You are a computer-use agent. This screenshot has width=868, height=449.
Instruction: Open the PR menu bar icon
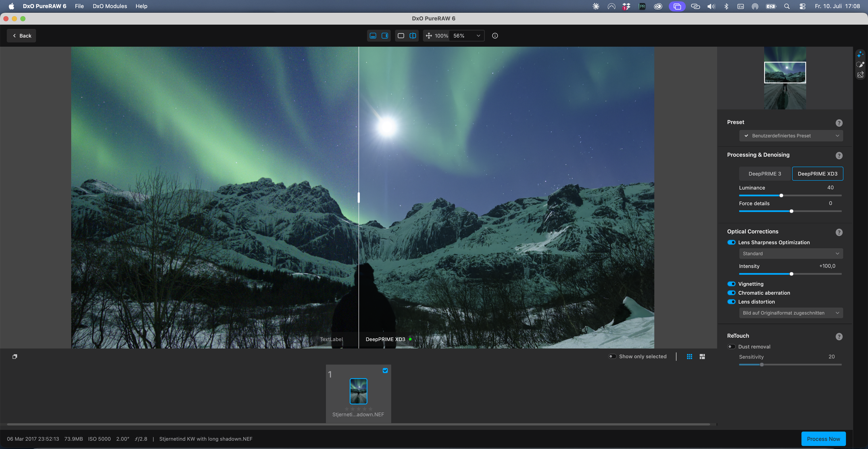point(642,6)
